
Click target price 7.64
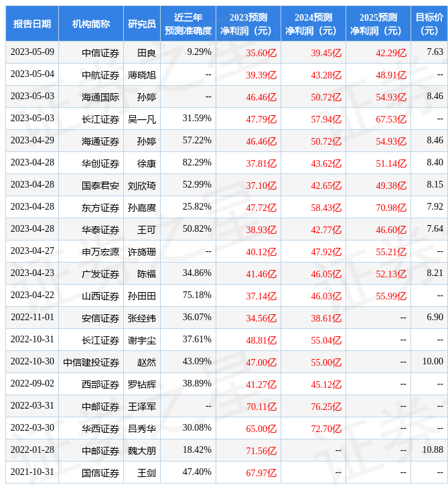coord(435,229)
